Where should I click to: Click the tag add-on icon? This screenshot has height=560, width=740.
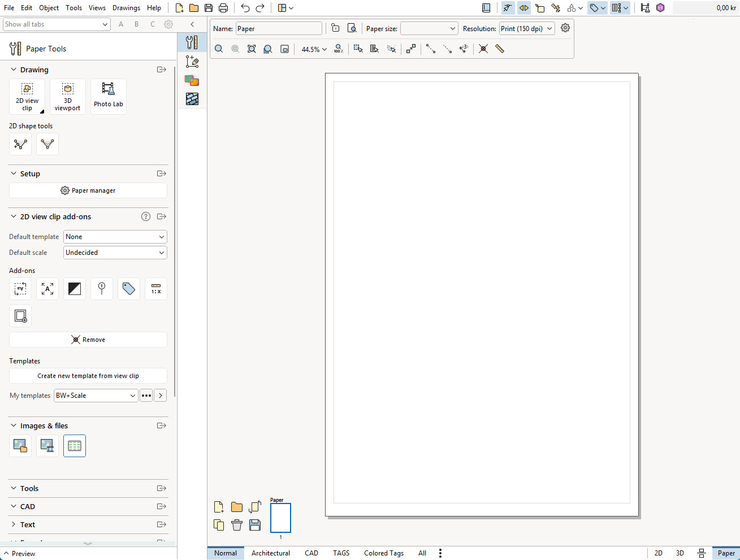coord(129,289)
